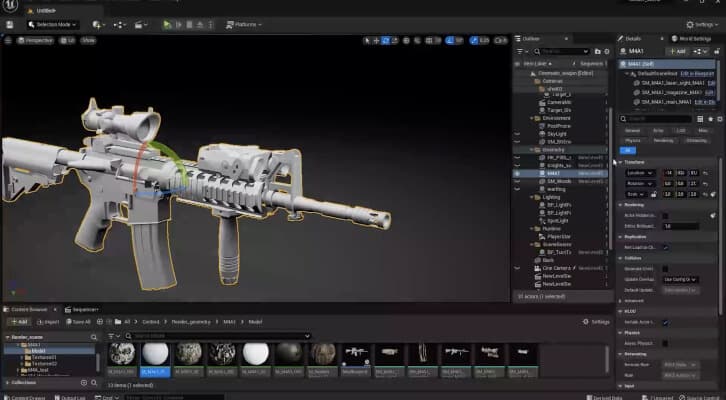This screenshot has width=726, height=400.
Task: Open the viewport Show menu
Action: point(88,41)
